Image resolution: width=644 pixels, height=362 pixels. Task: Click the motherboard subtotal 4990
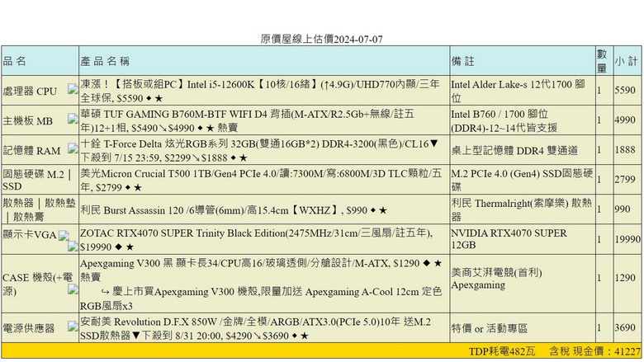pyautogui.click(x=625, y=120)
